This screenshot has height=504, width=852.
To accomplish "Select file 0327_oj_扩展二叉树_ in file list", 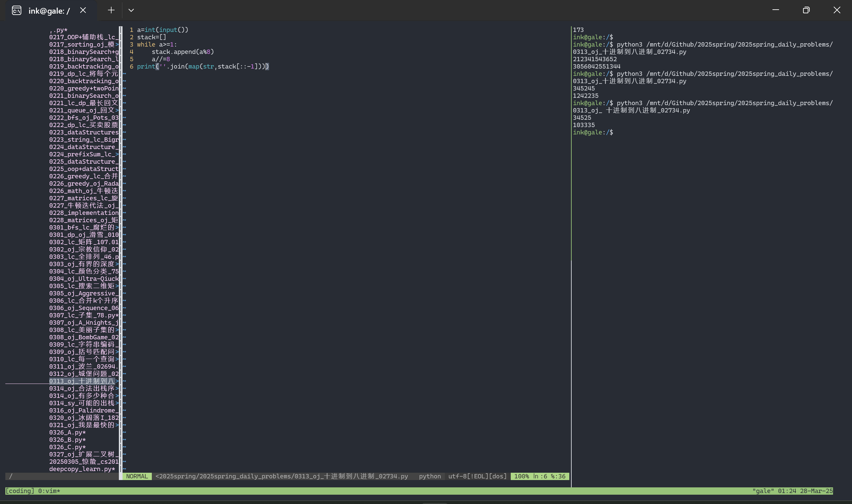I will tap(84, 454).
